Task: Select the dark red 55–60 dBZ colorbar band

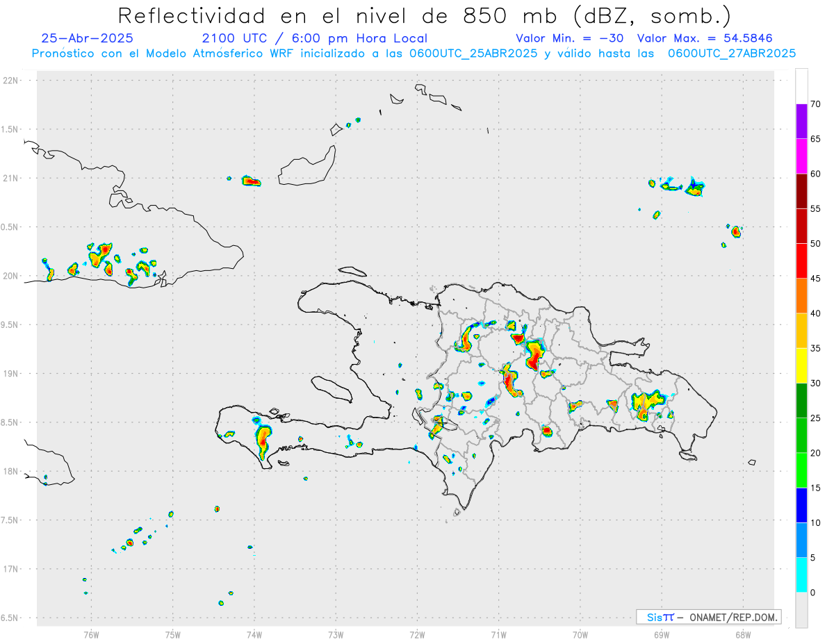Action: click(801, 191)
